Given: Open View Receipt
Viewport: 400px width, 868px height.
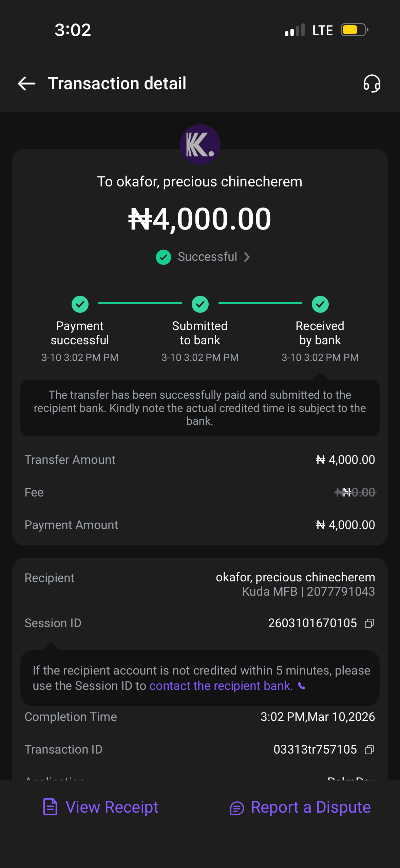Looking at the screenshot, I should click(112, 807).
